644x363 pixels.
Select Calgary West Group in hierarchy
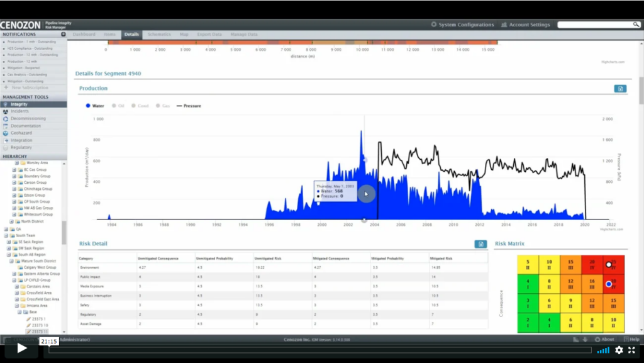(x=40, y=267)
